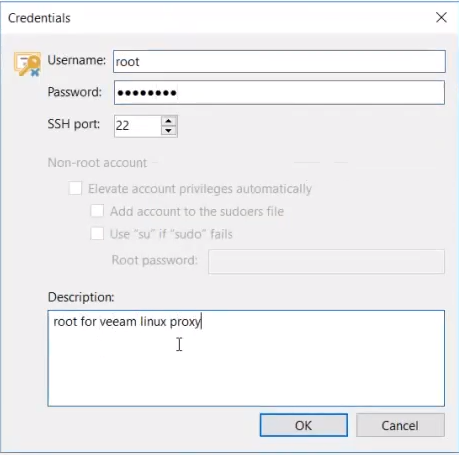This screenshot has height=455, width=459.
Task: Close the Credentials dialog with X
Action: 441,17
